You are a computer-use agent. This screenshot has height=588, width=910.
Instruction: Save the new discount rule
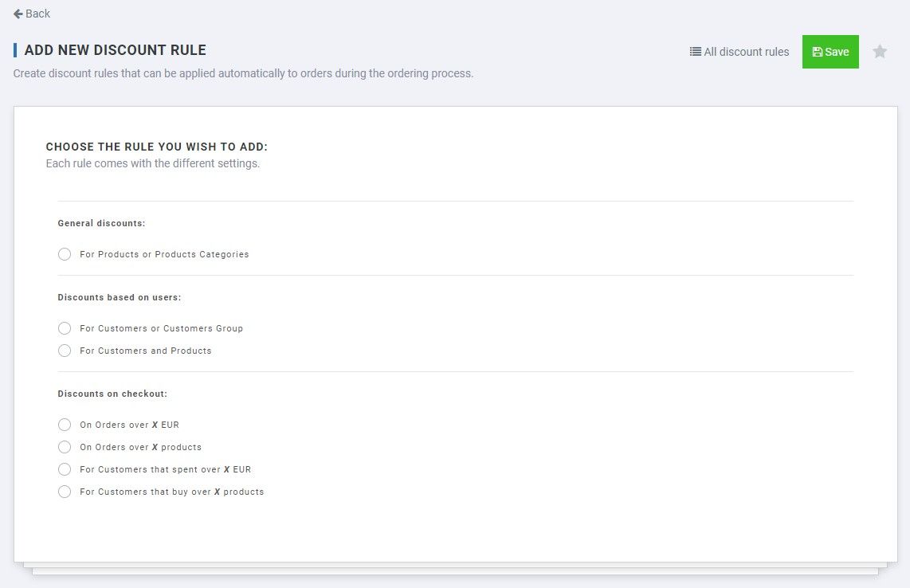click(830, 52)
